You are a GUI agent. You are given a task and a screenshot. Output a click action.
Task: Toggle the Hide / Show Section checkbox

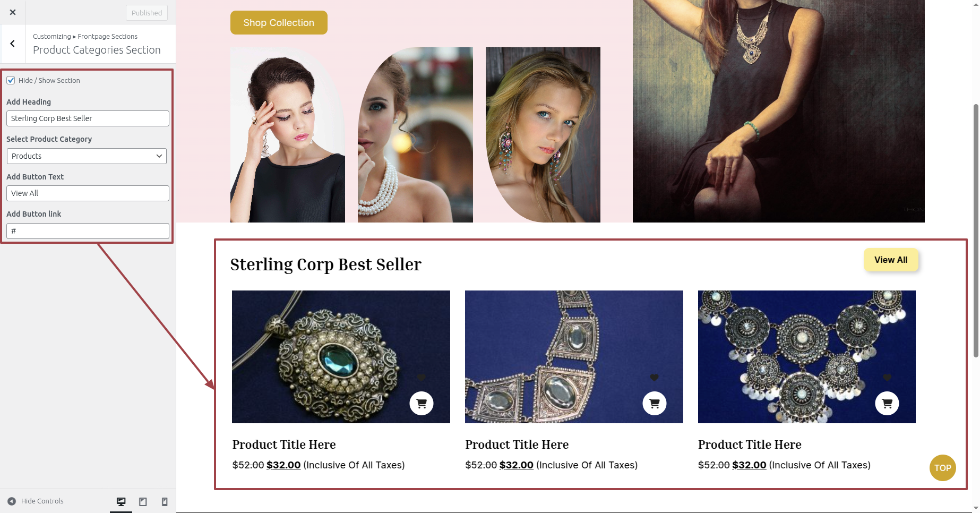point(11,80)
